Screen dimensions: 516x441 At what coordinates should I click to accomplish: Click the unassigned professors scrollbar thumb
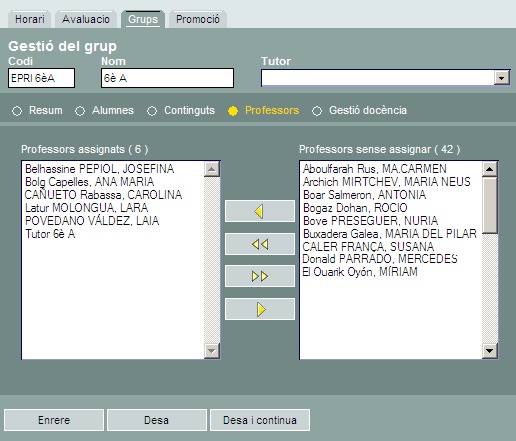point(490,205)
